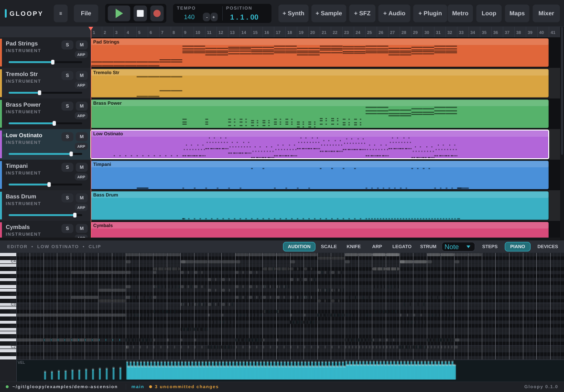This screenshot has height=392, width=564.
Task: Mute the Pad Strings track
Action: coord(82,45)
